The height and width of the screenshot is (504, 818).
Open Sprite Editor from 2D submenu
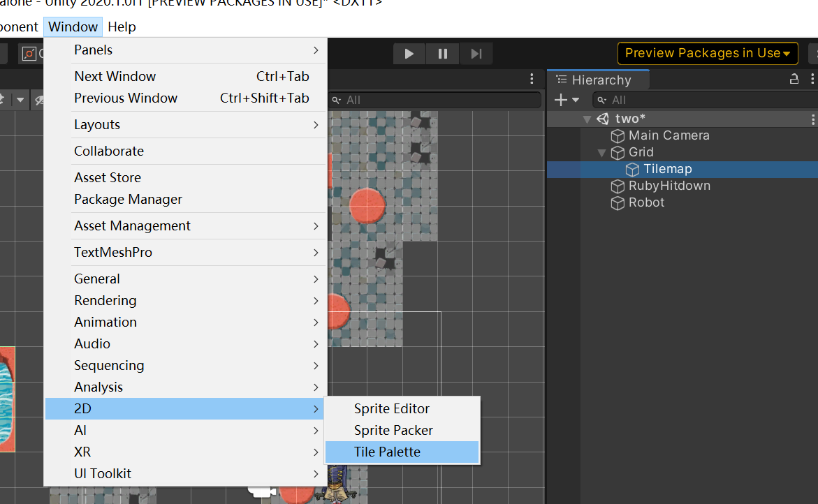point(402,408)
